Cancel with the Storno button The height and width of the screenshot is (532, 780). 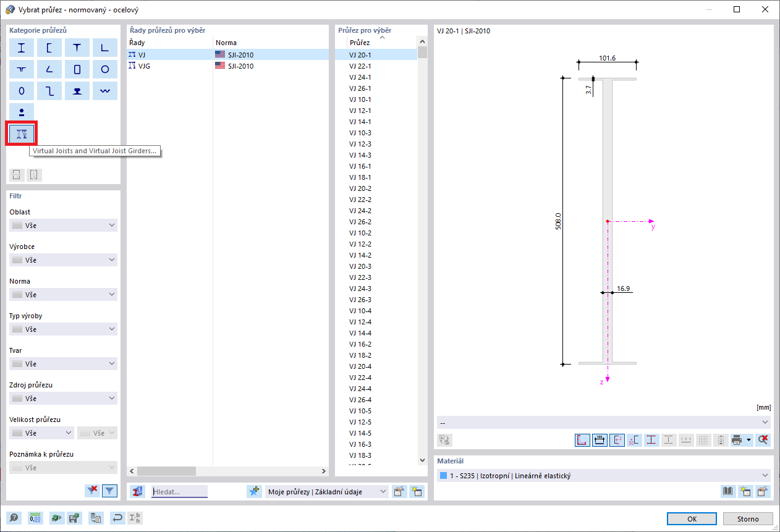click(x=748, y=519)
